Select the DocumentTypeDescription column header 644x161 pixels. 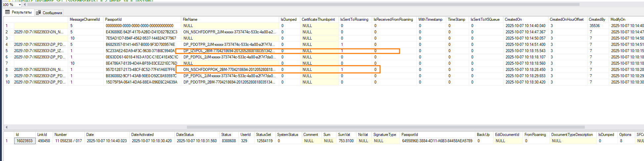[x=573, y=135]
